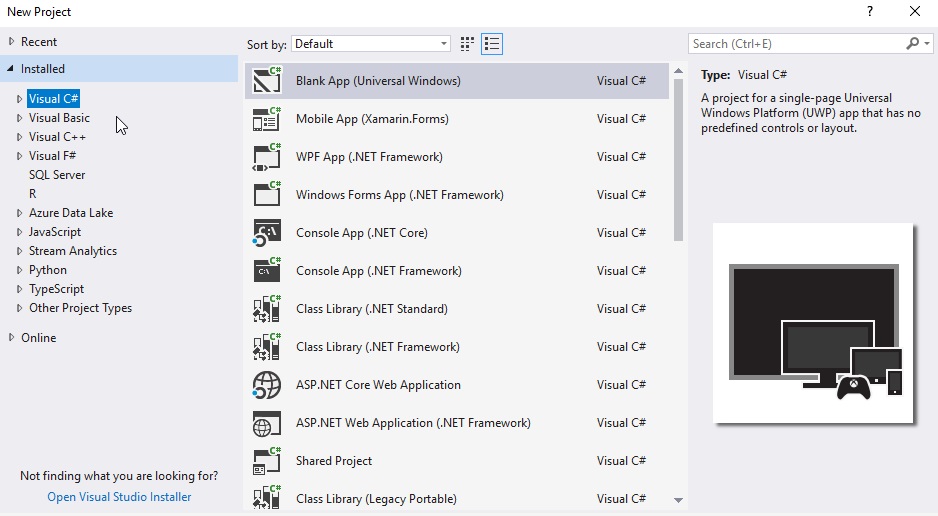The height and width of the screenshot is (516, 938).
Task: Click the Blank App (Universal Windows) template icon
Action: (267, 80)
